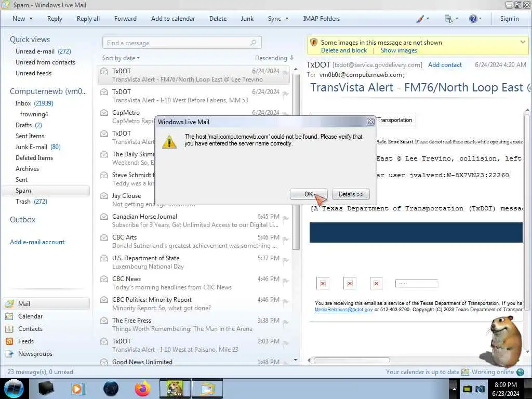Click Reply all in the toolbar
This screenshot has height=399, width=532.
(x=88, y=19)
